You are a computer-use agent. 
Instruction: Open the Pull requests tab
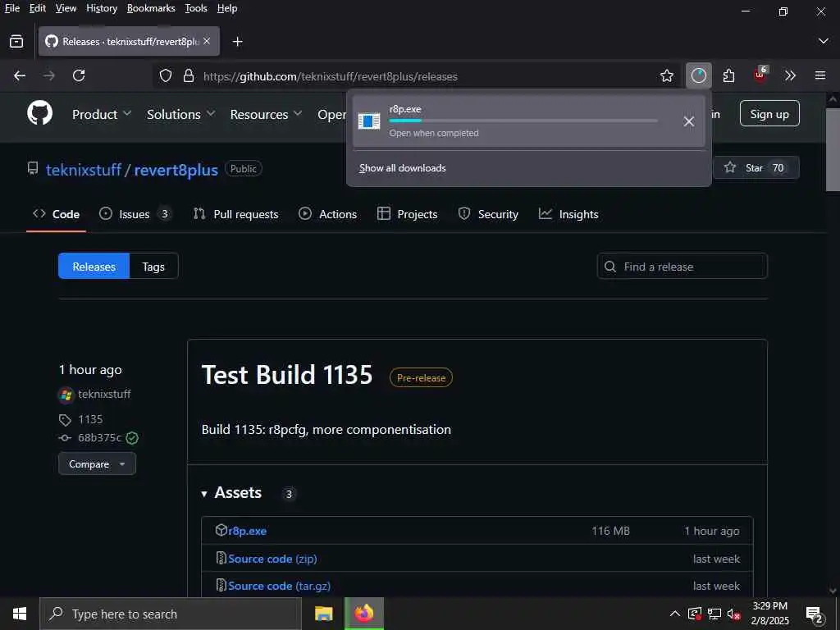point(235,214)
